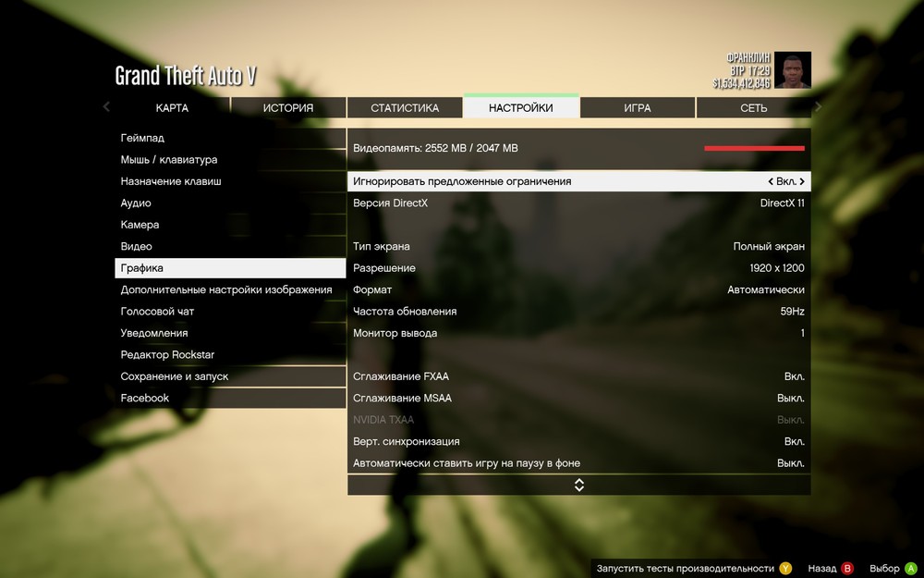Select Геймпад settings category

(x=230, y=138)
